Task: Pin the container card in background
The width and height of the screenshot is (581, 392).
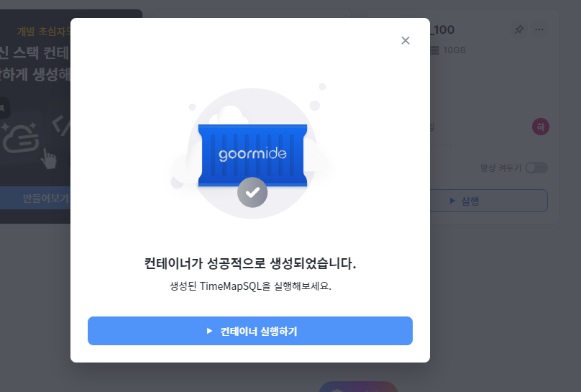Action: click(518, 29)
